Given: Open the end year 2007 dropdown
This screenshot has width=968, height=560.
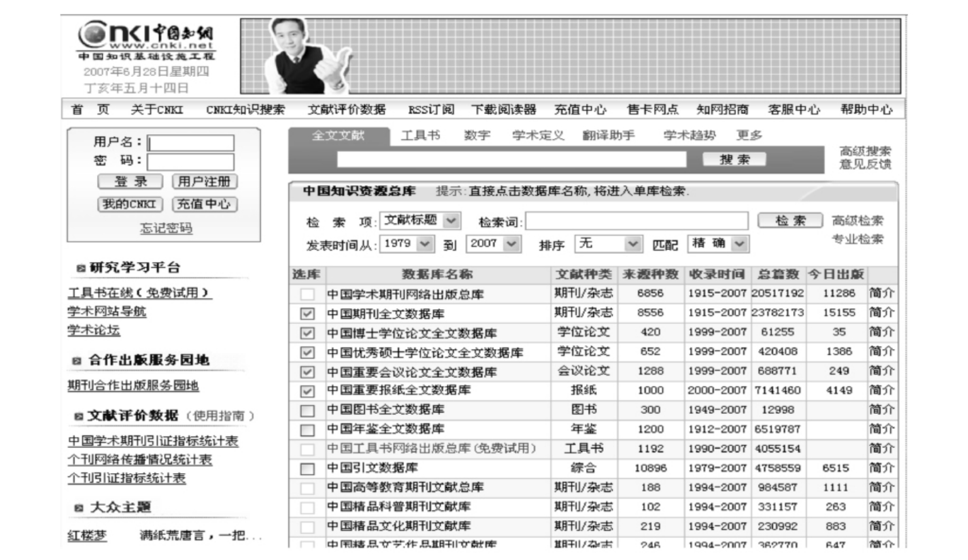Looking at the screenshot, I should point(493,244).
